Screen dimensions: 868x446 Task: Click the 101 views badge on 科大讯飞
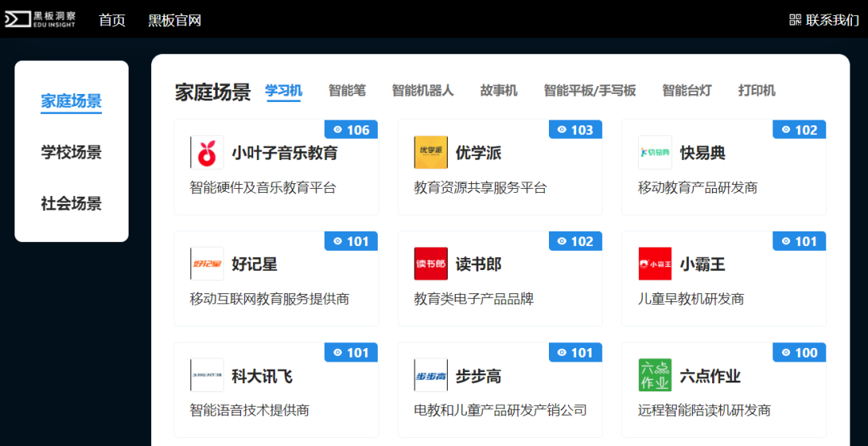(x=351, y=353)
